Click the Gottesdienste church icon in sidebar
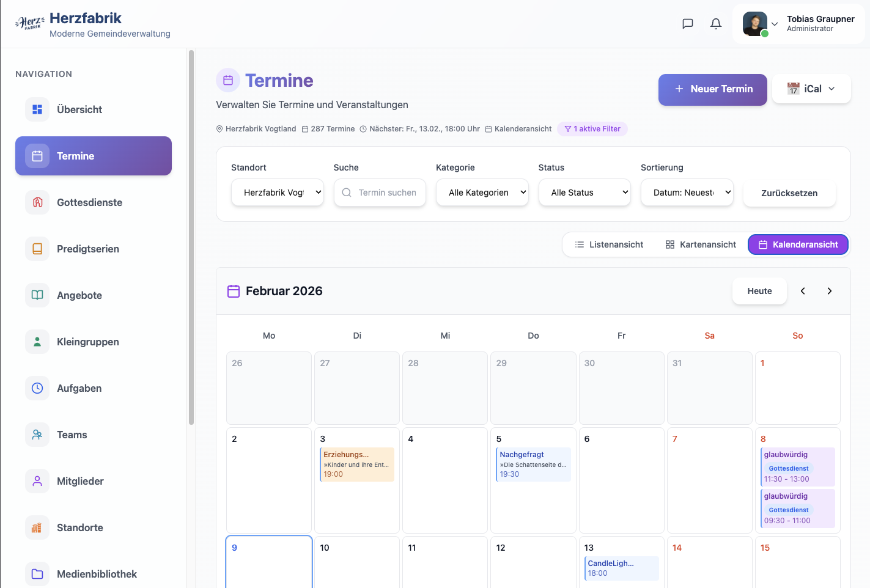Viewport: 870px width, 588px height. click(x=37, y=202)
